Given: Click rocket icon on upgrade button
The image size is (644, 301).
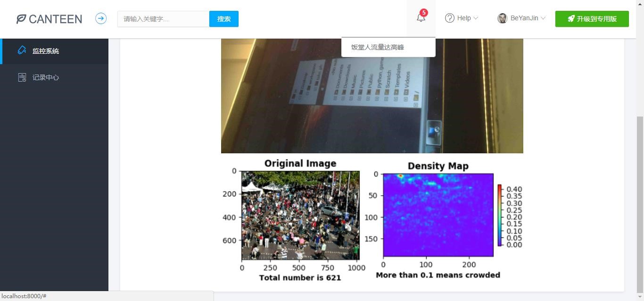Looking at the screenshot, I should [571, 19].
